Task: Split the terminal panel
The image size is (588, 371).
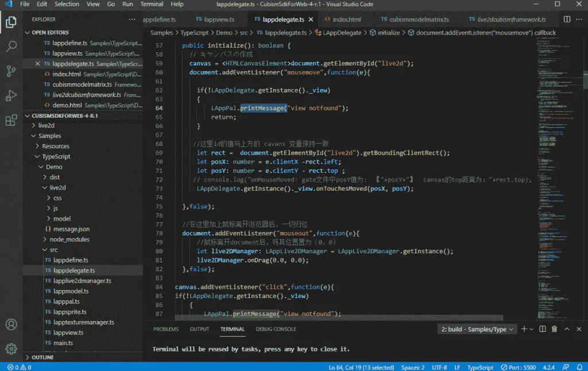Action: pos(542,329)
